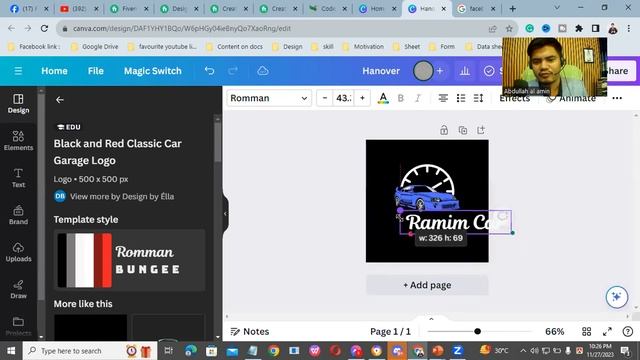
Task: Open browser extensions puzzle icon
Action: pyautogui.click(x=579, y=28)
